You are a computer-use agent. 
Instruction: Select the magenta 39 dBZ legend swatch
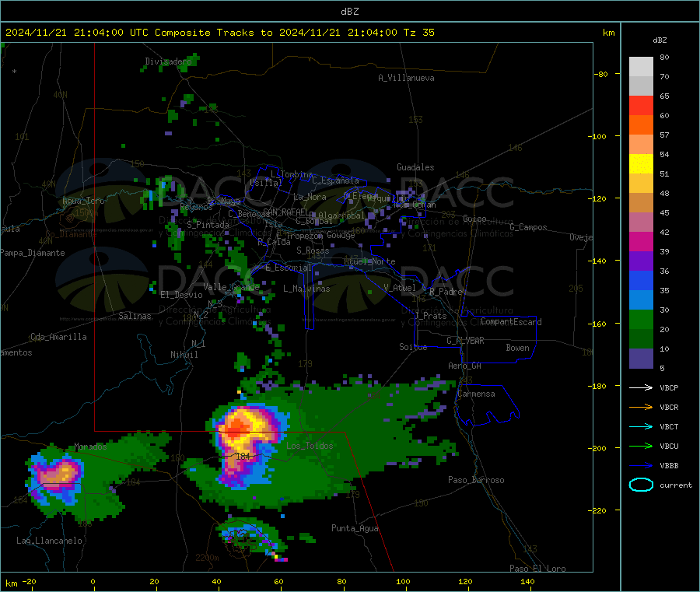pos(641,241)
